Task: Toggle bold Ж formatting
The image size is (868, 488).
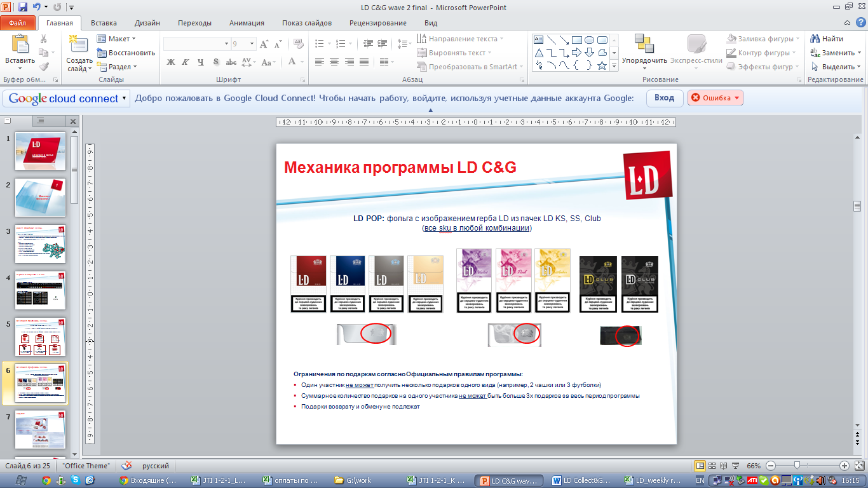Action: 170,62
